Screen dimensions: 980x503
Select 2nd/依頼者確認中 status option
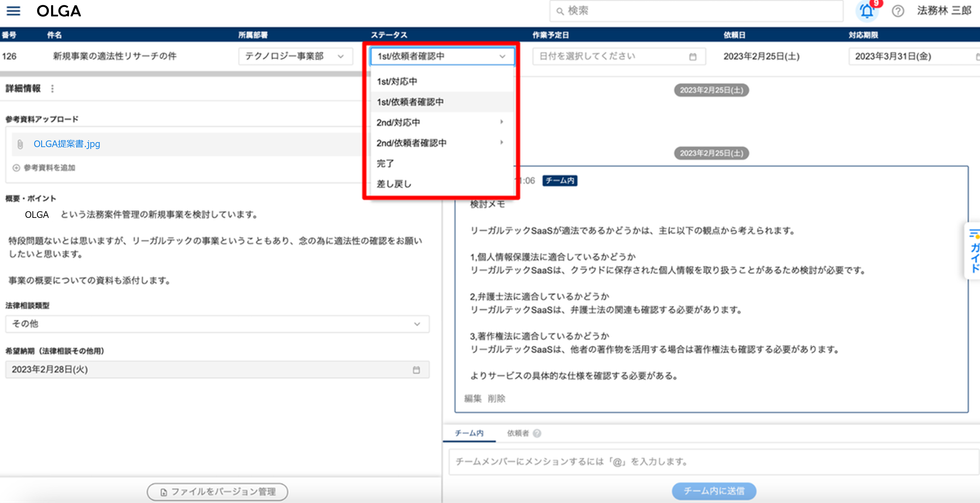[442, 143]
